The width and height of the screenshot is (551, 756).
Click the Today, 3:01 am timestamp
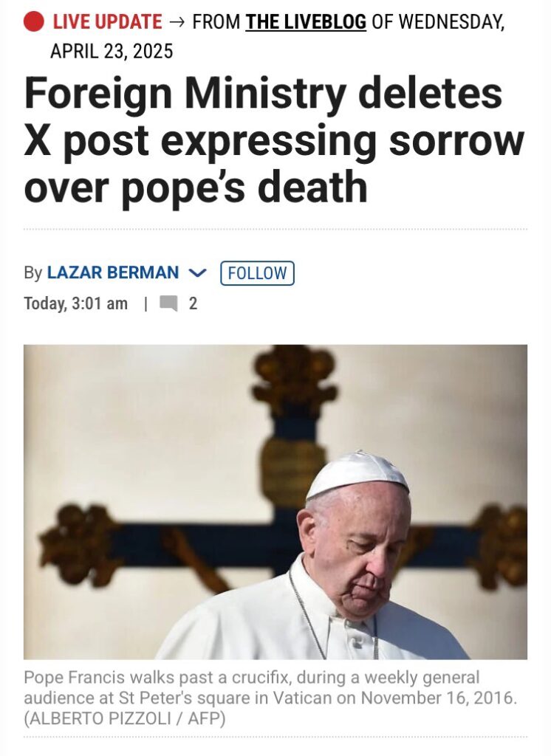(76, 303)
